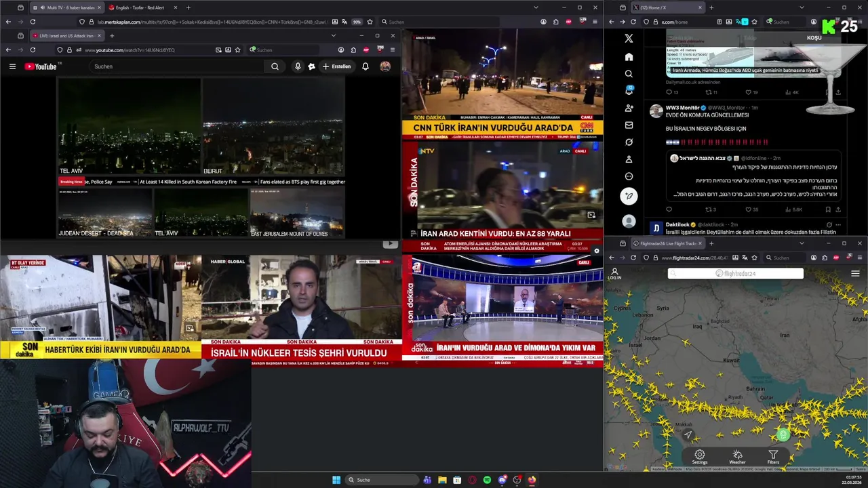Click Flightradar24 LOG IN button
868x488 pixels.
614,274
